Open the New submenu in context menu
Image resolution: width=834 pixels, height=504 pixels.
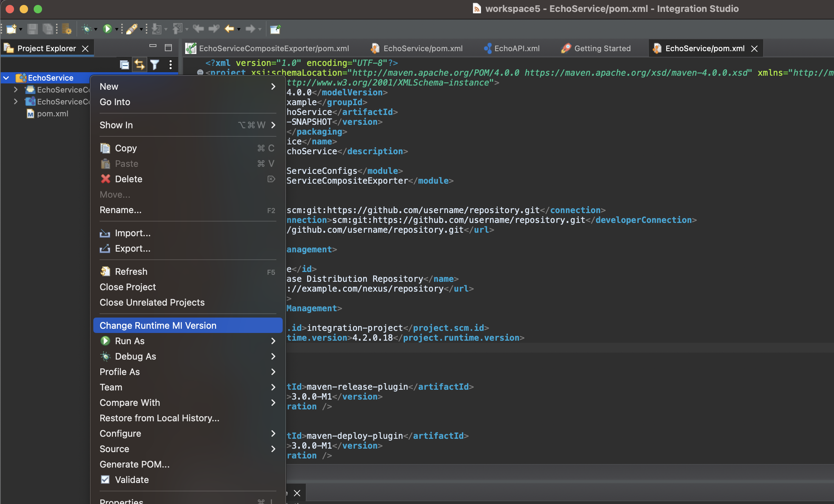coord(188,86)
